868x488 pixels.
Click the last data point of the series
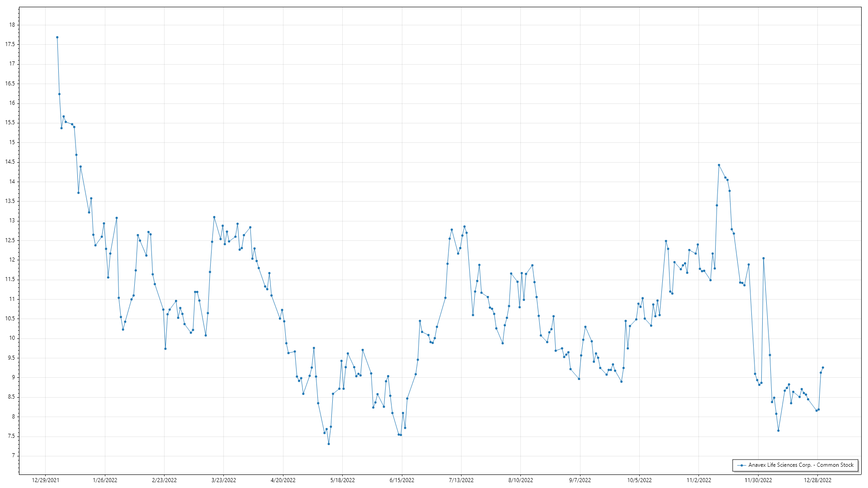(823, 367)
